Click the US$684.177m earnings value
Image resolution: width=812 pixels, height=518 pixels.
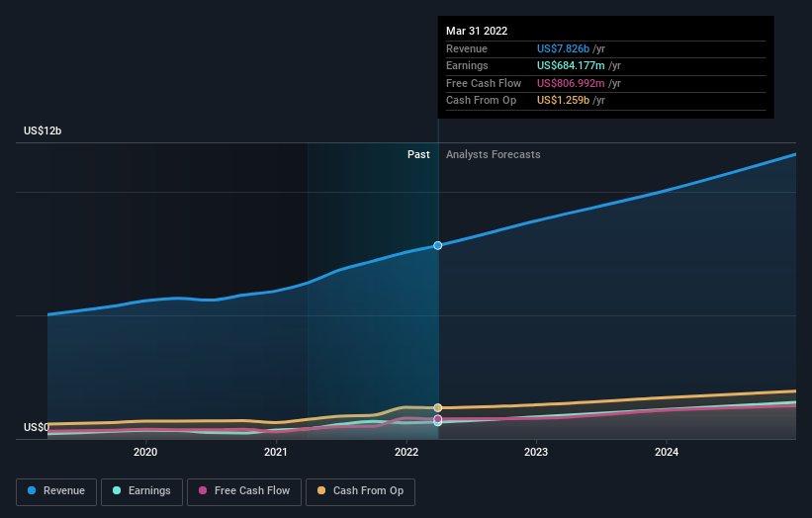pyautogui.click(x=571, y=65)
